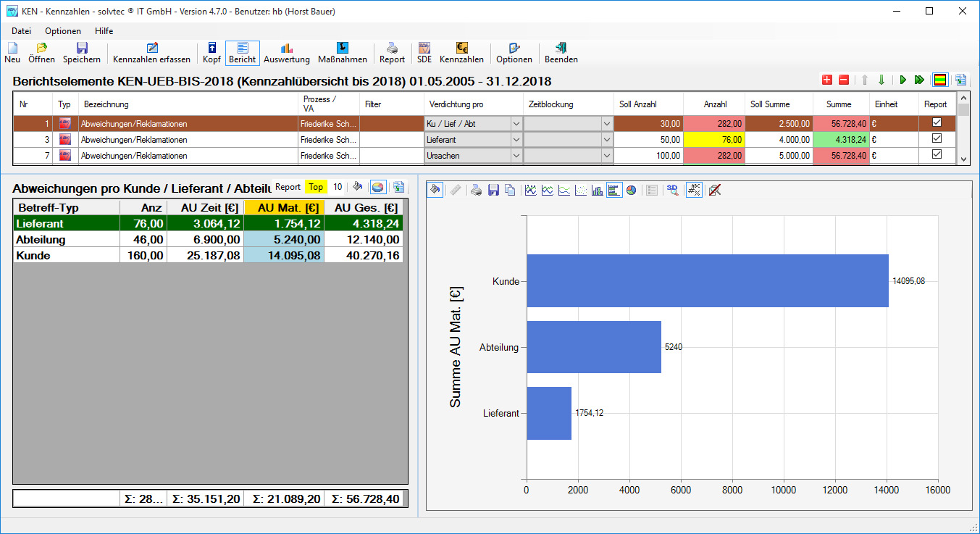The width and height of the screenshot is (980, 534).
Task: Select the pie chart type in chart toolbar
Action: tap(631, 190)
